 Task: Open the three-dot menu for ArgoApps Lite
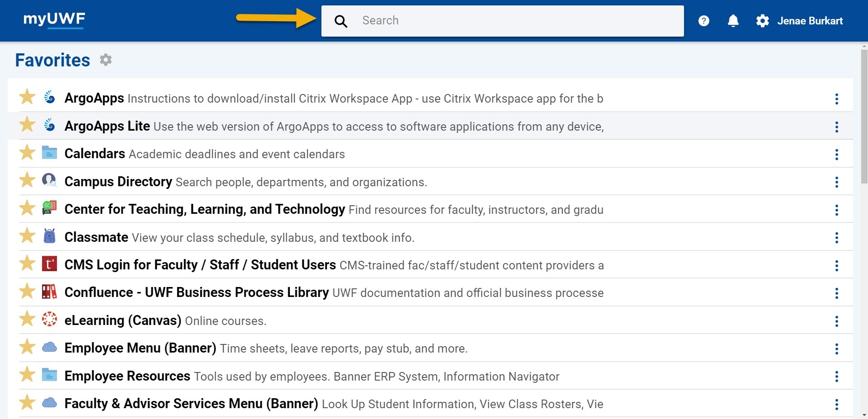click(836, 127)
